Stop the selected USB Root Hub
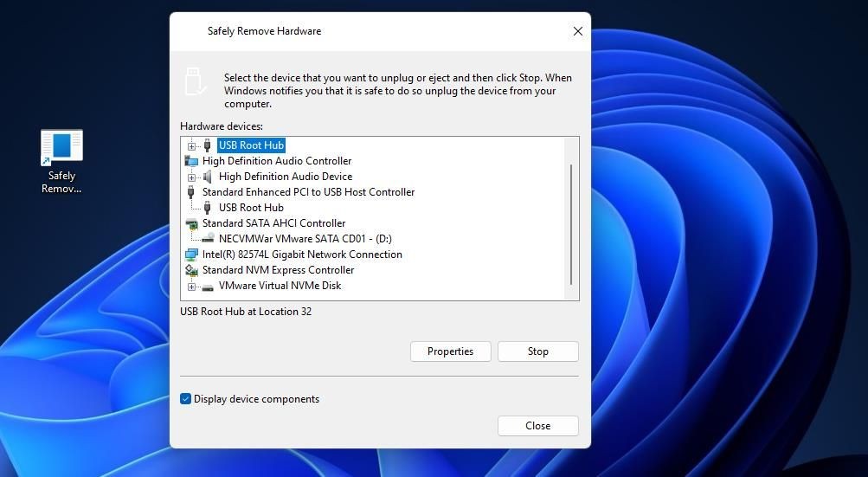 click(x=538, y=351)
